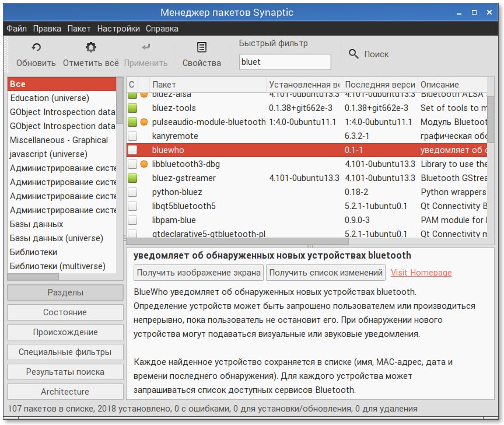504x425 pixels.
Task: Maximize the Synaptic window
Action: coord(474,12)
